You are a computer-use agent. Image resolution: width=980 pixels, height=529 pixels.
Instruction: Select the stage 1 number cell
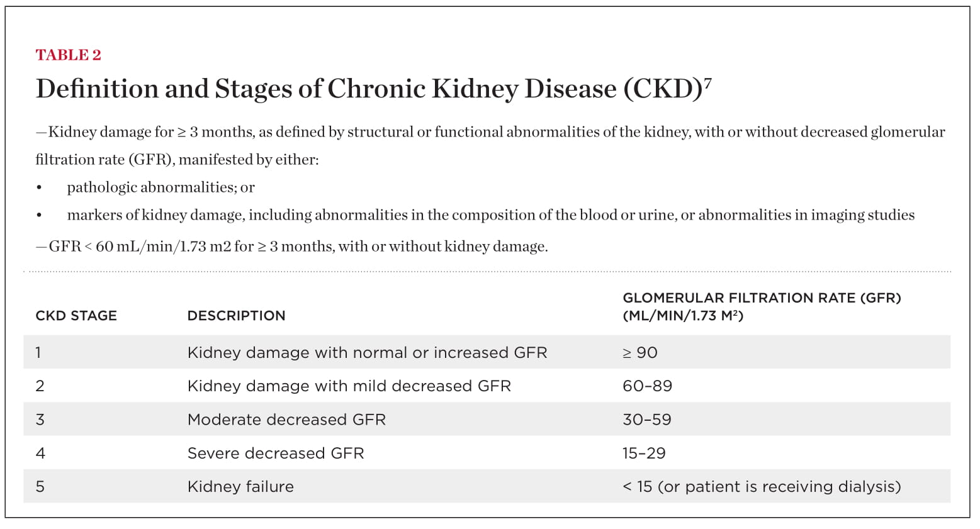[38, 352]
